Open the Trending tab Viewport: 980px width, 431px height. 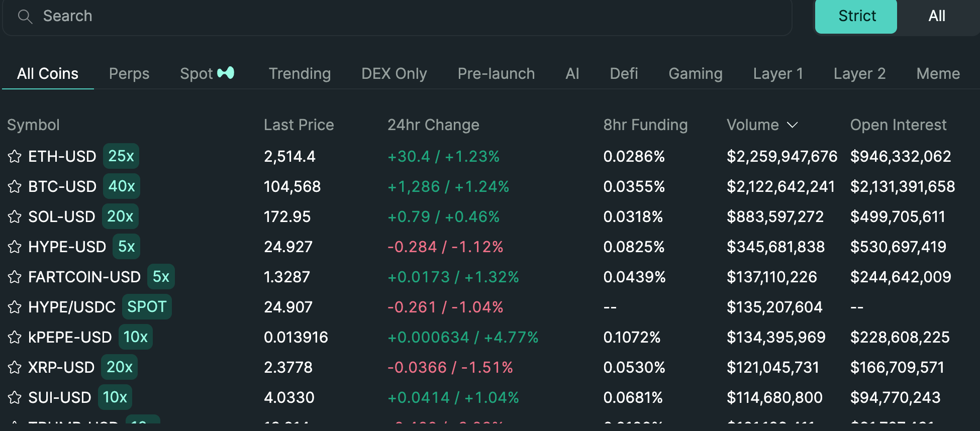[x=300, y=73]
